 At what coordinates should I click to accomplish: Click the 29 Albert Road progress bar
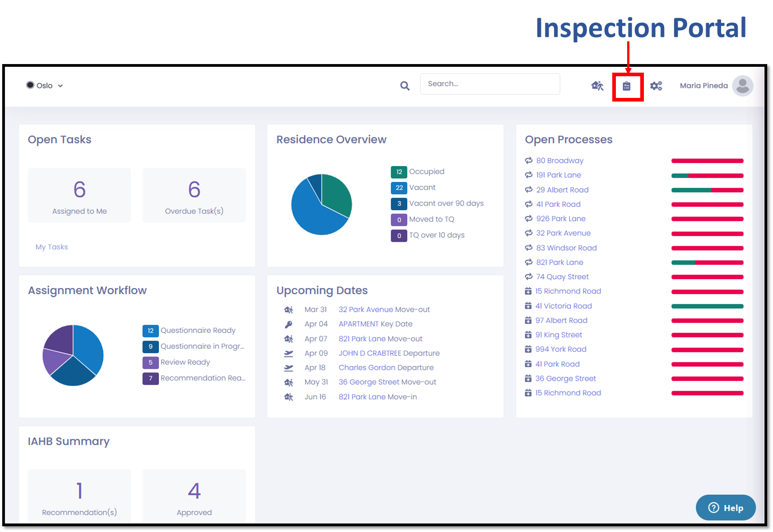point(707,190)
